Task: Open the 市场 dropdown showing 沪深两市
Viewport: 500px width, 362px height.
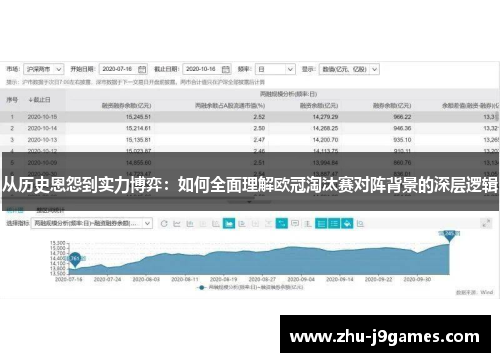Action: [43, 69]
